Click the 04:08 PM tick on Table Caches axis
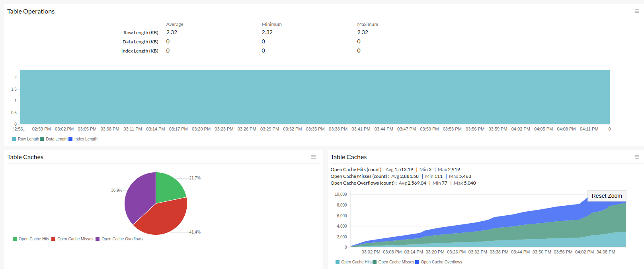The width and height of the screenshot is (644, 269). tap(606, 252)
